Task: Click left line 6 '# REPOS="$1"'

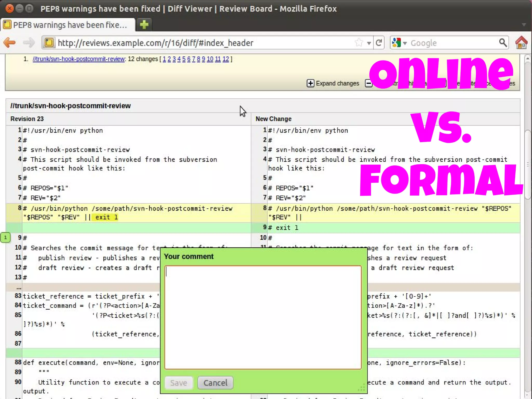Action: [45, 188]
